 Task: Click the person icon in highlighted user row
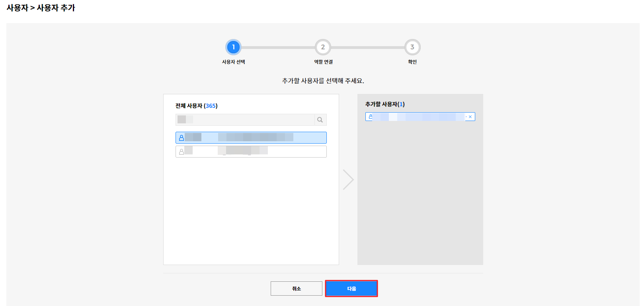pos(181,138)
